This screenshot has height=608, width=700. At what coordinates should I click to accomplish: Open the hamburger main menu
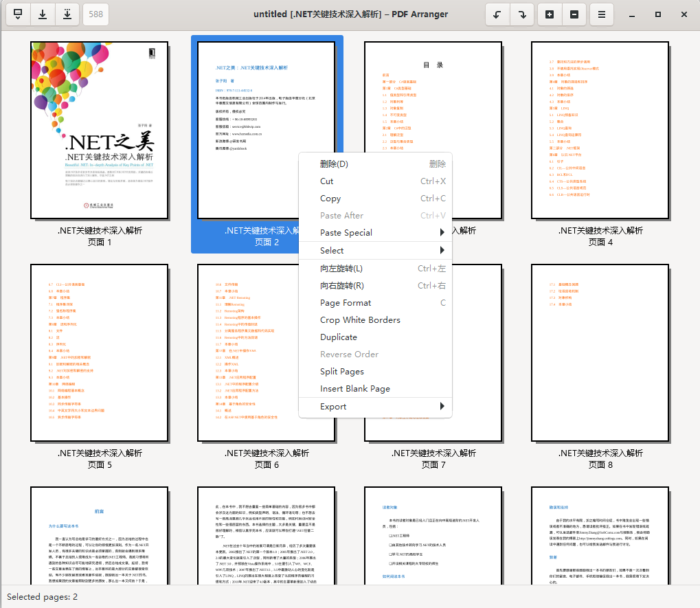(x=602, y=14)
